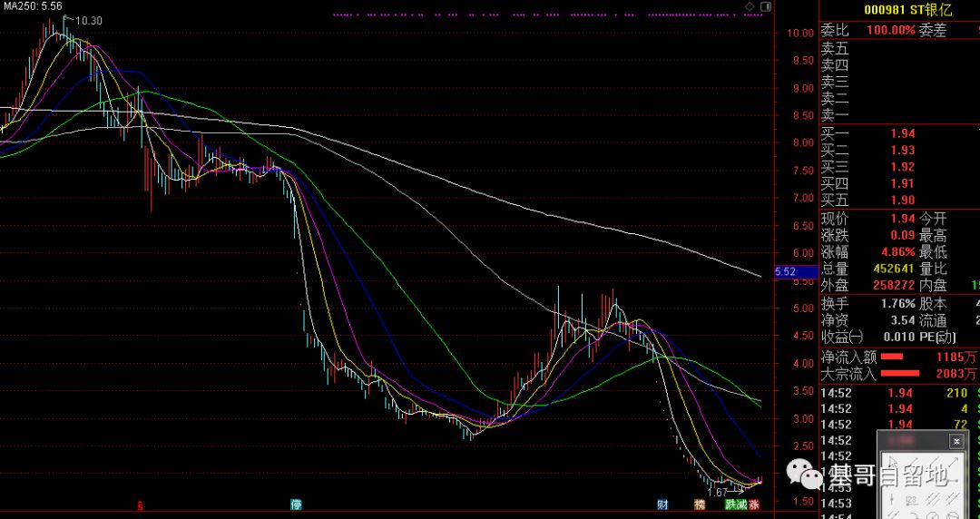The image size is (980, 519).
Task: Click the 最高 label
Action: 933,236
